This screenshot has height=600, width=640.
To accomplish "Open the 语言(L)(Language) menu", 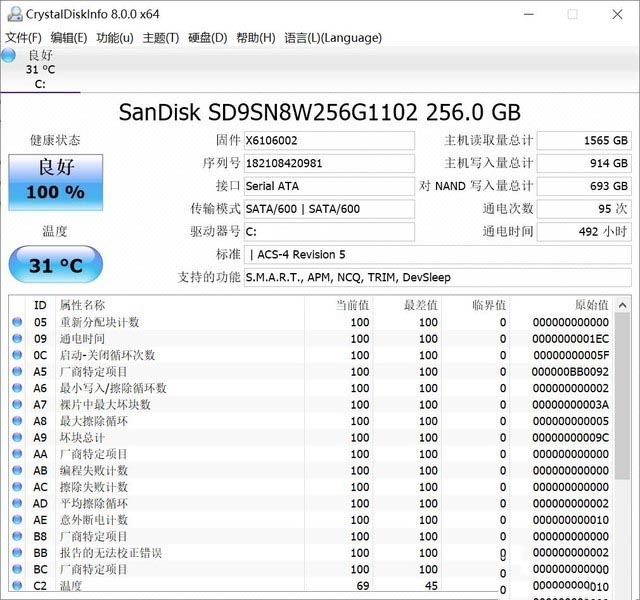I will (333, 38).
